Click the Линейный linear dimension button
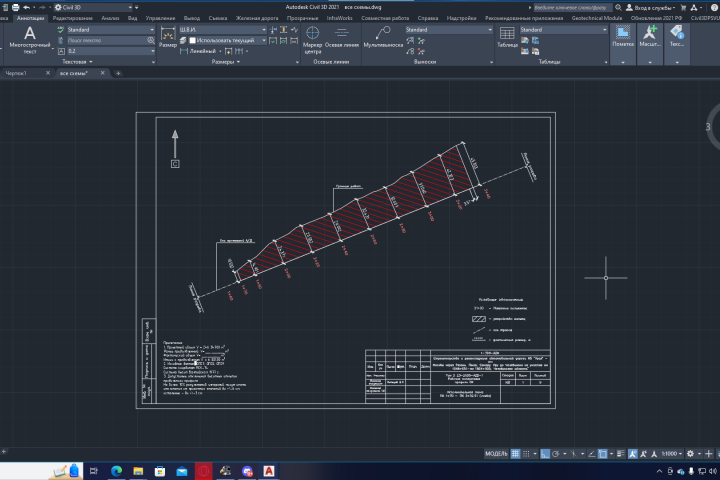 point(197,51)
